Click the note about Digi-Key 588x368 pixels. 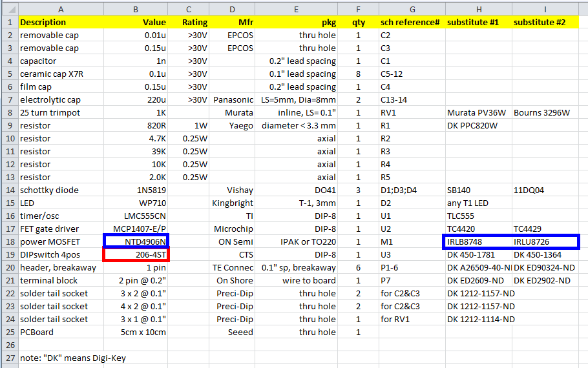[x=73, y=358]
